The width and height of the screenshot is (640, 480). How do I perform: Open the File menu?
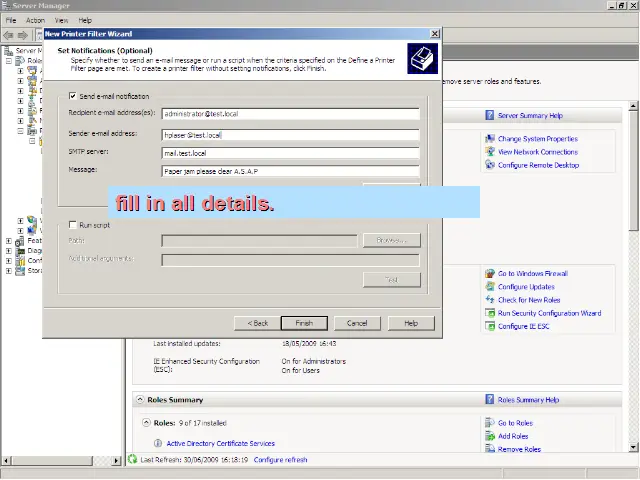11,20
